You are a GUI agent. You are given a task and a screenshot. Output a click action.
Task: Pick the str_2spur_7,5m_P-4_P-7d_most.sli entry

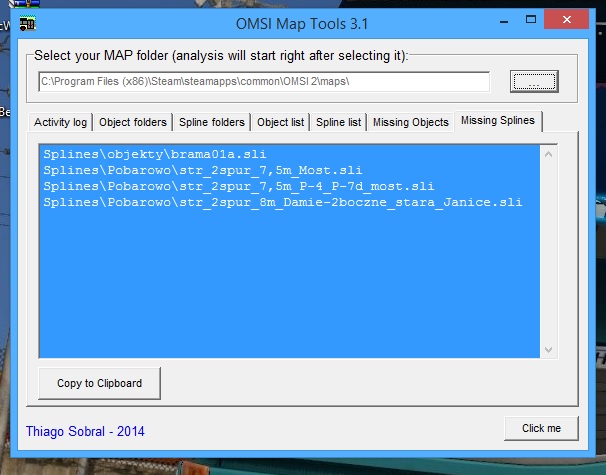(x=238, y=187)
